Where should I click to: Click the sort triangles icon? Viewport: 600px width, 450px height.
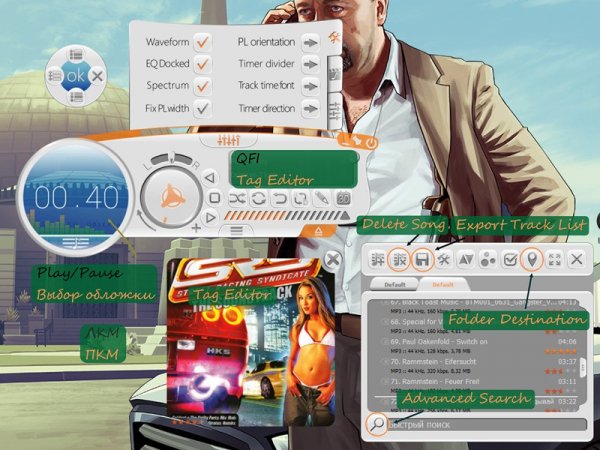[x=466, y=260]
